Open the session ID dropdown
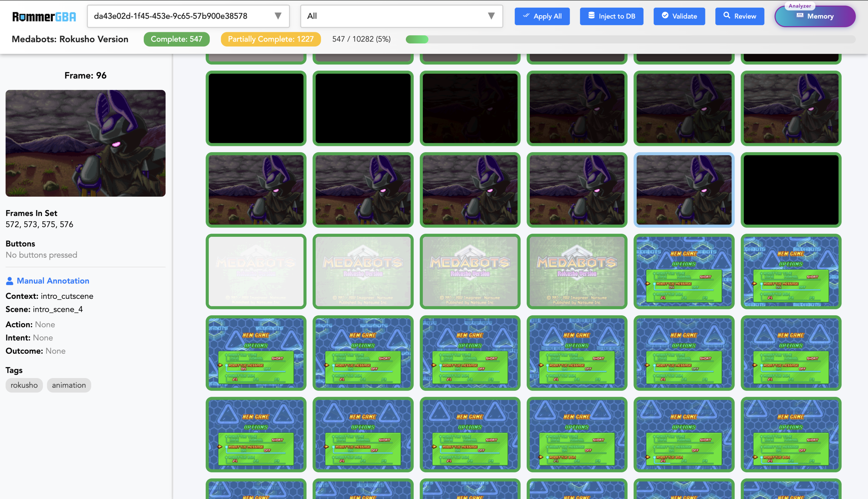The width and height of the screenshot is (868, 499). click(x=188, y=16)
